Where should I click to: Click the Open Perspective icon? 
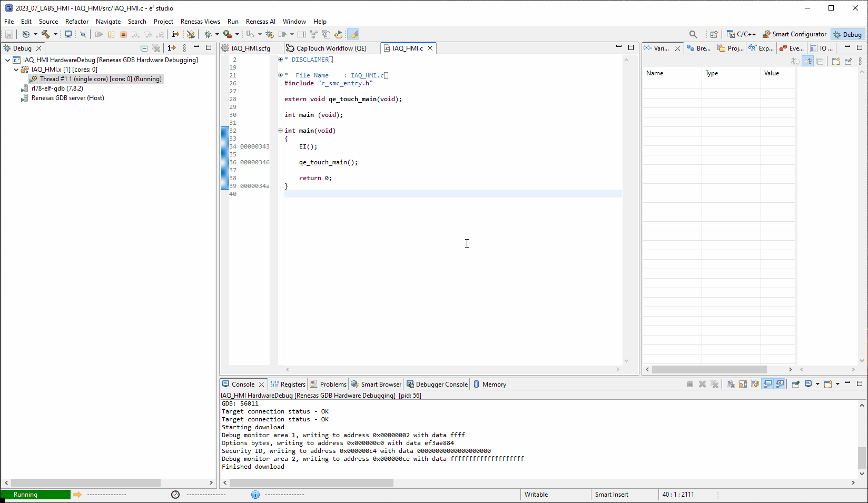pyautogui.click(x=714, y=34)
